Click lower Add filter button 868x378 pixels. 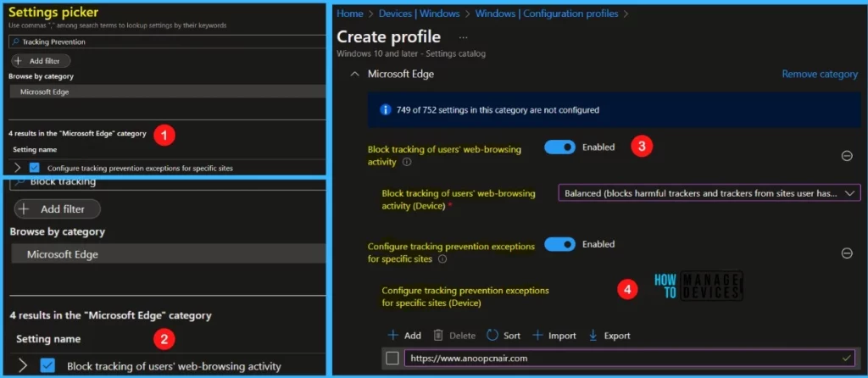coord(57,209)
